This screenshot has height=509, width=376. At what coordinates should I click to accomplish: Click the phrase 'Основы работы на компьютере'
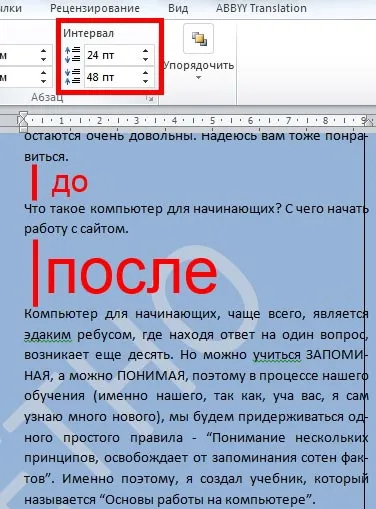[x=206, y=500]
